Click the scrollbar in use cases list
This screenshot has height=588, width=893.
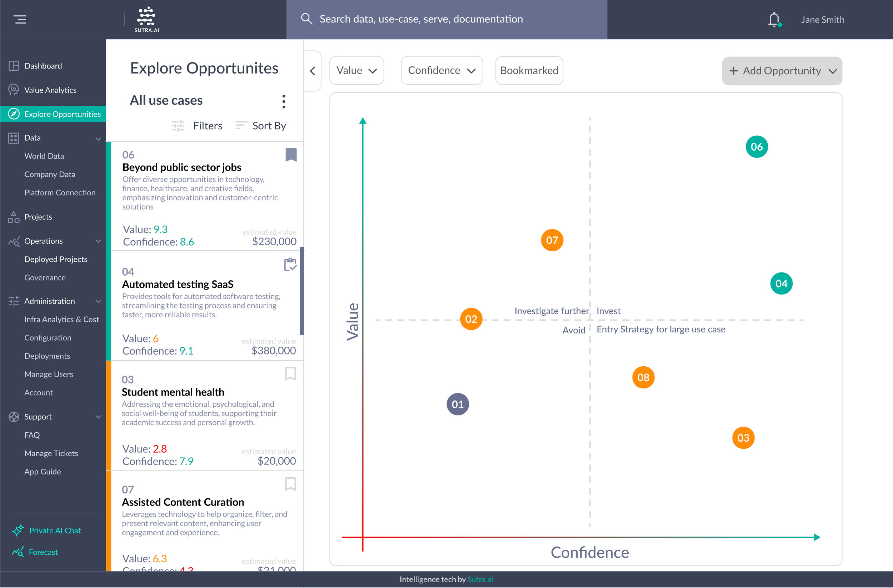coord(302,291)
